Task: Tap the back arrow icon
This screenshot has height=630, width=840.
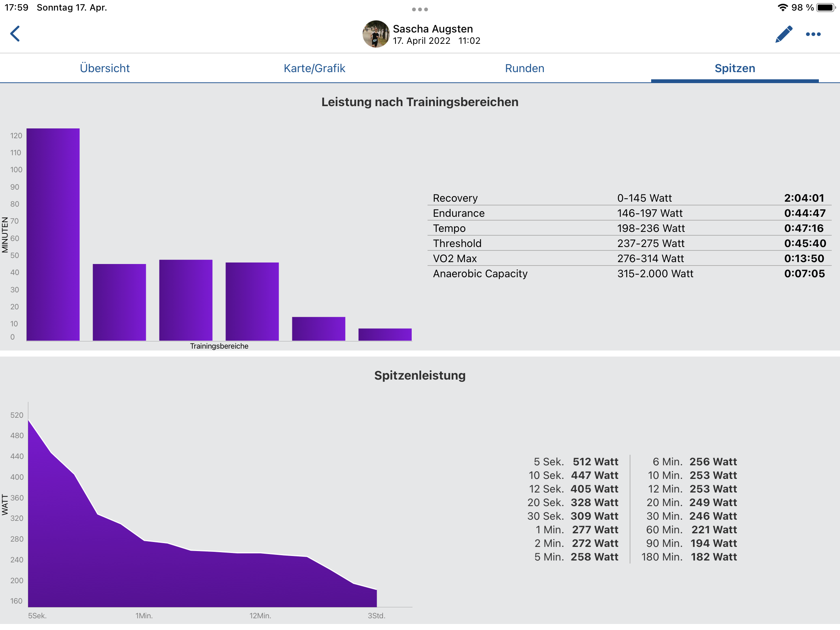Action: pyautogui.click(x=15, y=34)
